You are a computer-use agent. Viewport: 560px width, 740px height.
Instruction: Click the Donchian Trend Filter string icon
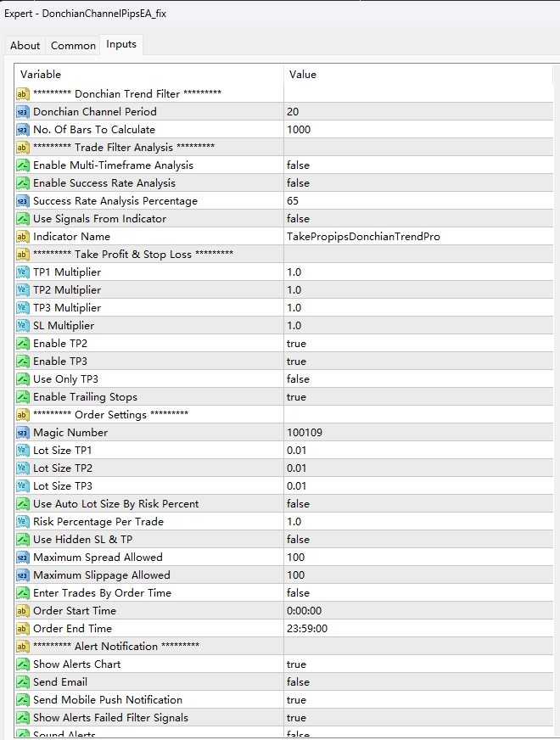[x=23, y=94]
